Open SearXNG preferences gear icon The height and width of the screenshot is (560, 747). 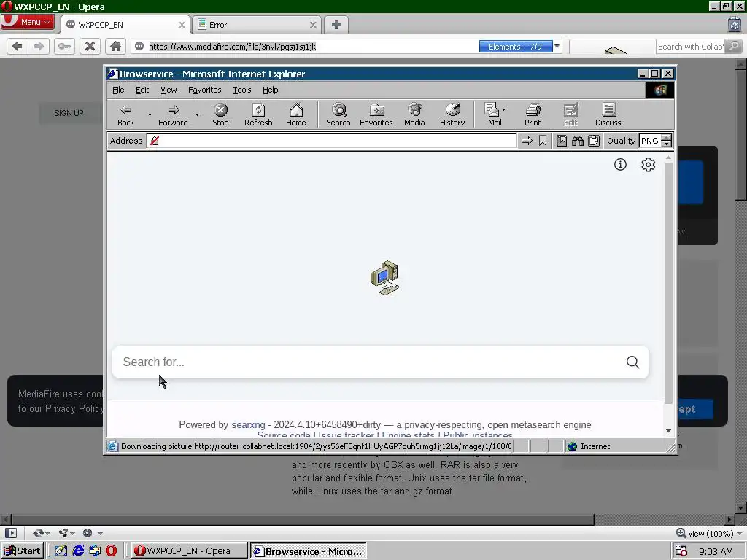(x=648, y=164)
